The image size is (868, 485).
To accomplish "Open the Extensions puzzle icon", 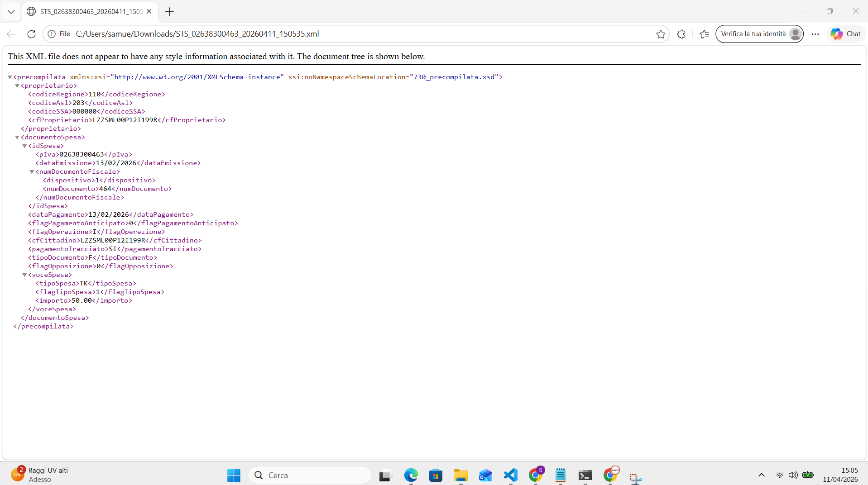I will point(681,34).
